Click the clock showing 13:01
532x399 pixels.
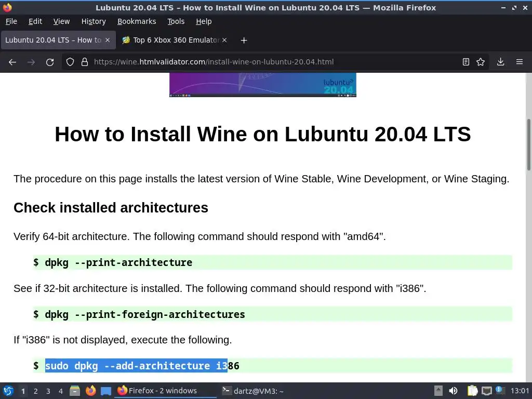pos(520,391)
